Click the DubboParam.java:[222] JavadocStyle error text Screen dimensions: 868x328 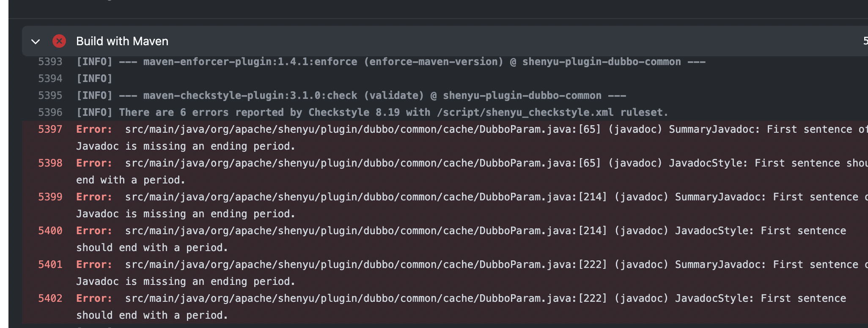[461, 307]
